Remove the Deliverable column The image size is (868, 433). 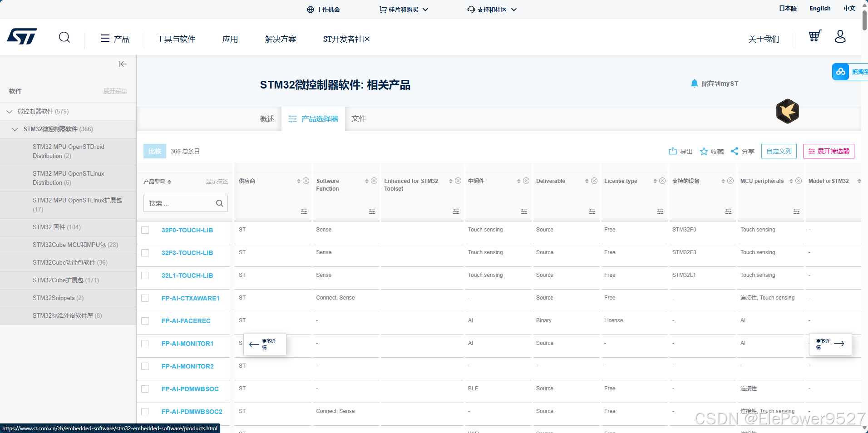pos(594,181)
